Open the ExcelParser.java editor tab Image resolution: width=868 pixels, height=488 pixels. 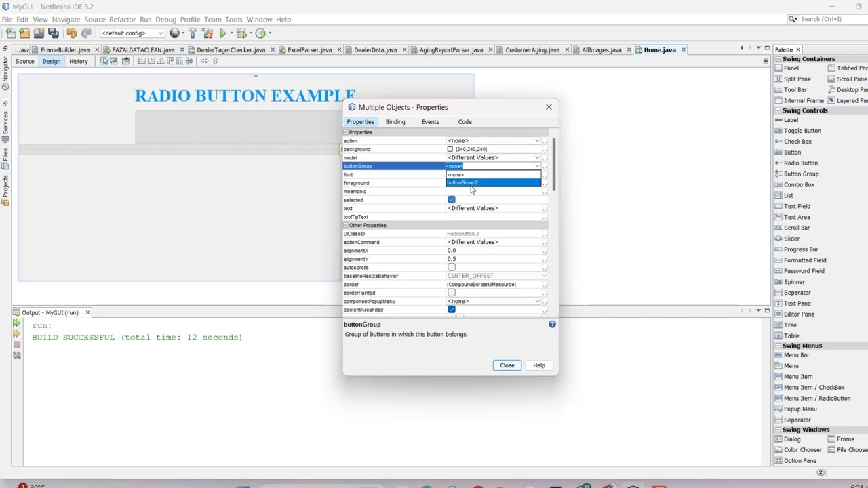(309, 50)
